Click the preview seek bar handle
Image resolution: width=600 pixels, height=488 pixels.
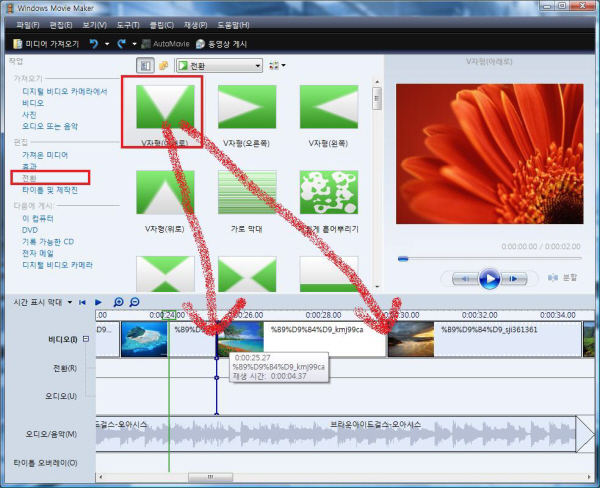click(x=403, y=259)
